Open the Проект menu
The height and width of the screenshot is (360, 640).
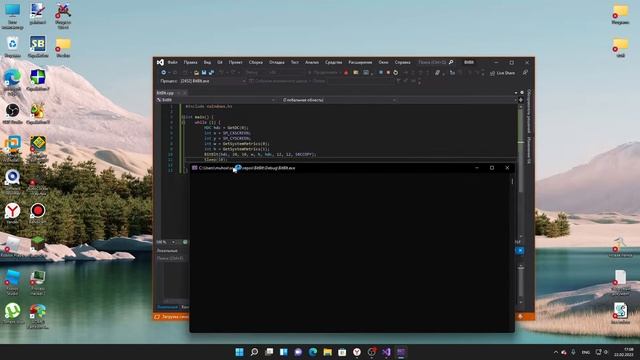tap(236, 62)
